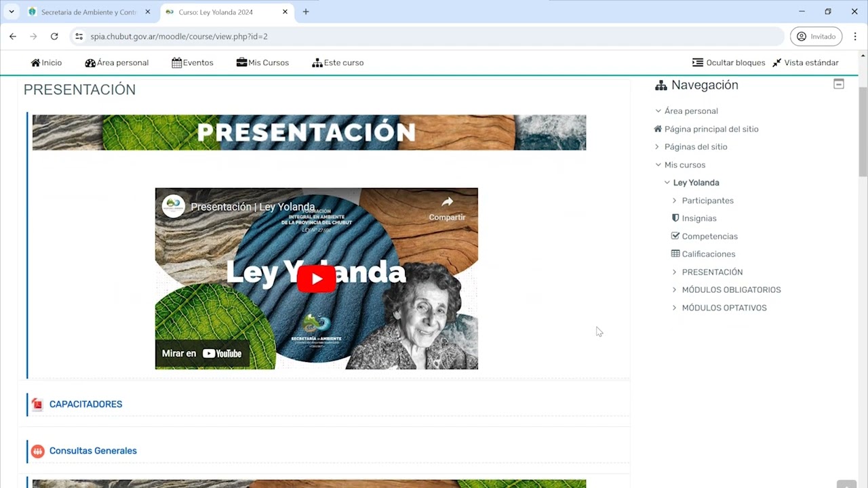The width and height of the screenshot is (868, 488).
Task: Click the Área personal dashboard icon
Action: [90, 62]
